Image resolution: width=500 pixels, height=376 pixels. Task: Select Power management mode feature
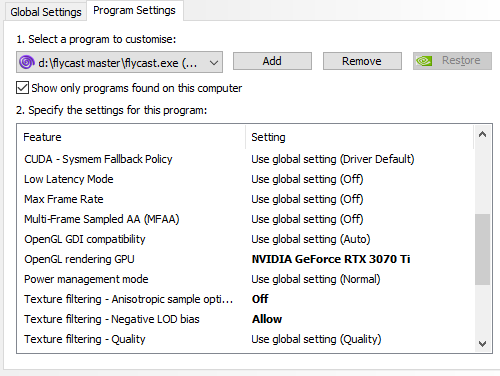[86, 279]
